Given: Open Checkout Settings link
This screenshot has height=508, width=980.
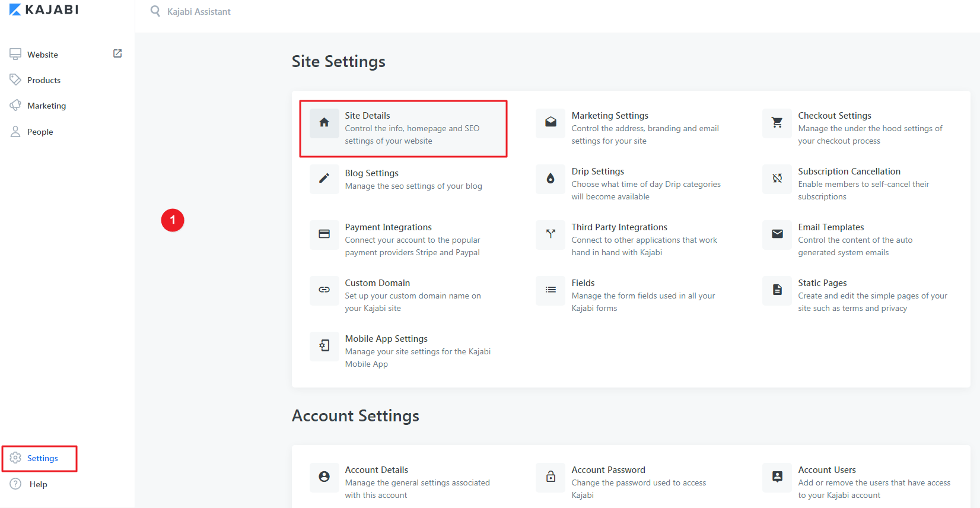Looking at the screenshot, I should pyautogui.click(x=835, y=116).
